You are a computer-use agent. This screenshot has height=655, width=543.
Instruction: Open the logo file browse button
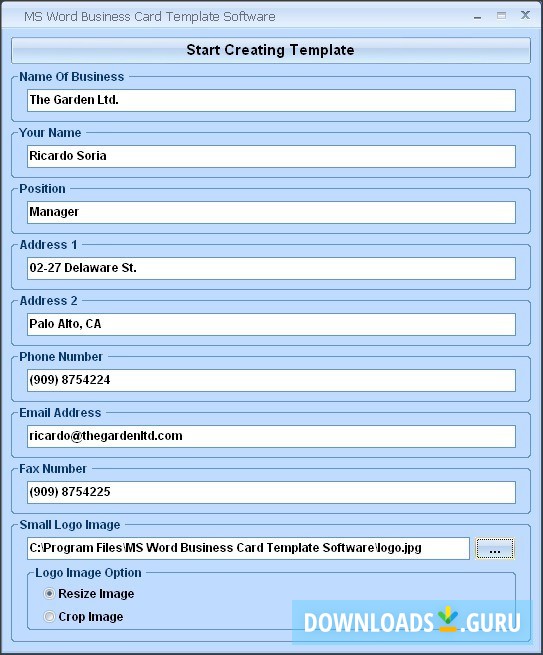pyautogui.click(x=495, y=548)
